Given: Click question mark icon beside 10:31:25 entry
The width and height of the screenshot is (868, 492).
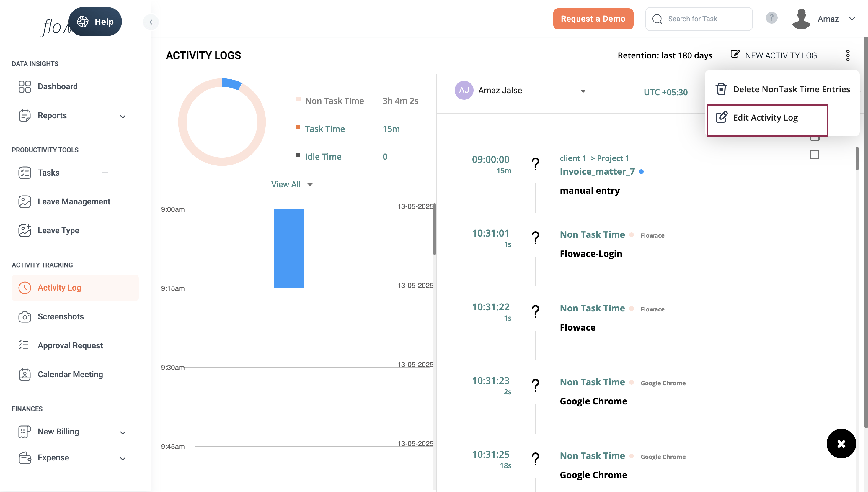Looking at the screenshot, I should [x=535, y=459].
